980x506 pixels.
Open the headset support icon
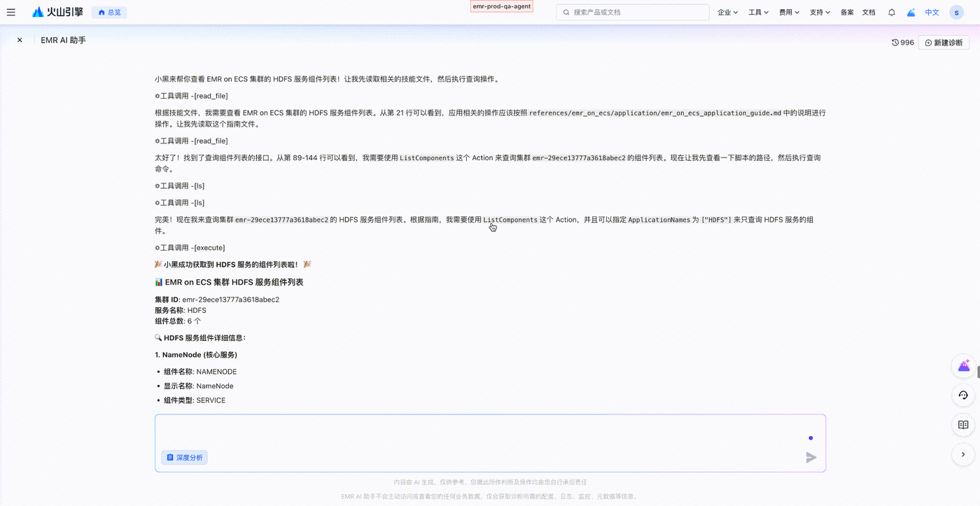[963, 395]
